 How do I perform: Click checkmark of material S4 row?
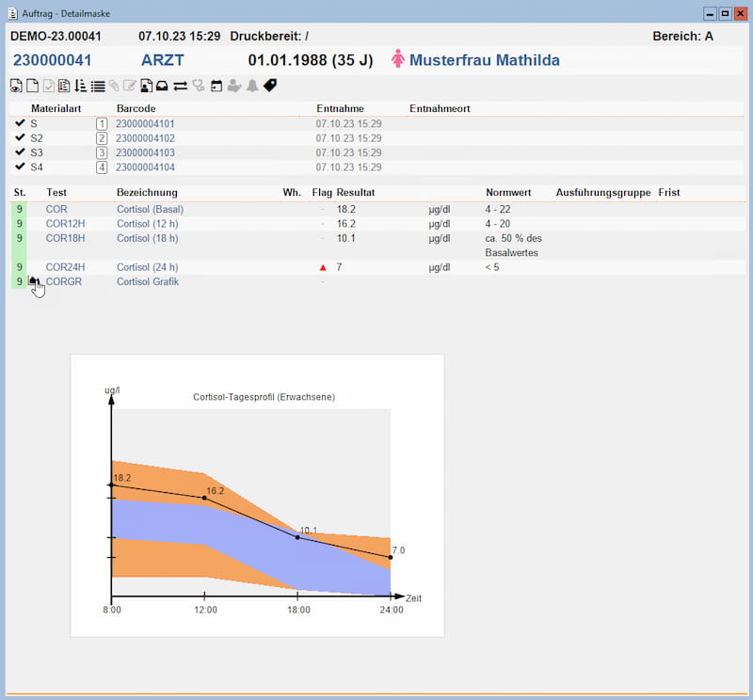(20, 167)
